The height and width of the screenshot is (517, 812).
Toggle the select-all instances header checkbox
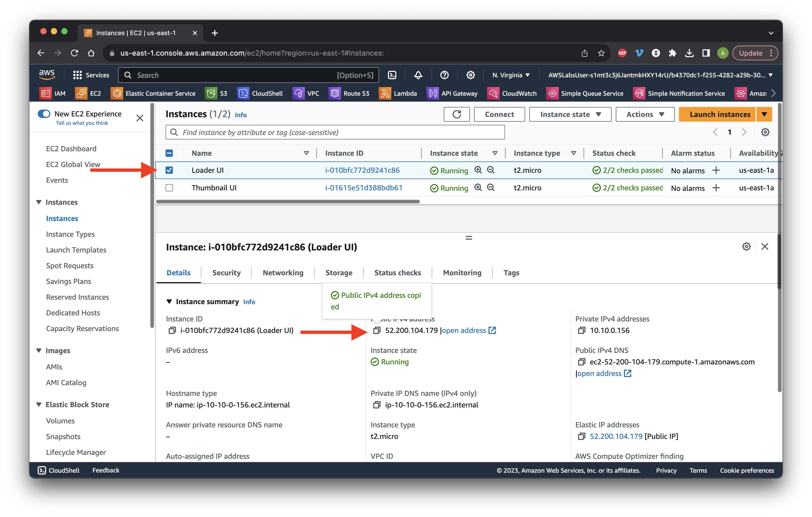(169, 153)
